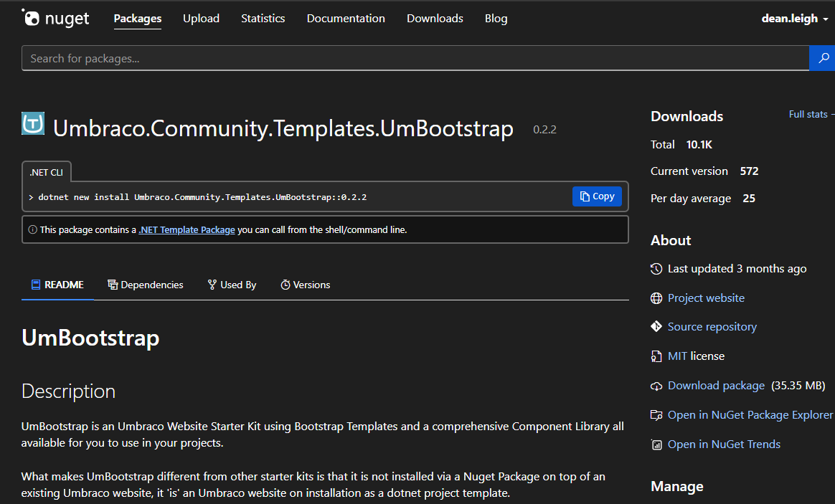
Task: Click the Download package cloud icon
Action: [656, 386]
